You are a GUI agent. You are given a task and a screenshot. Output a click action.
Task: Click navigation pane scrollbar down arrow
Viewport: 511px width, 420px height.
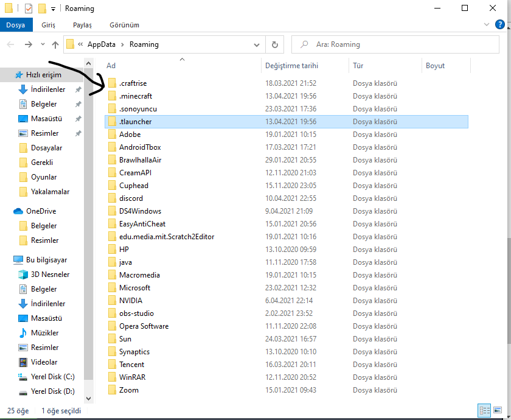[x=88, y=398]
